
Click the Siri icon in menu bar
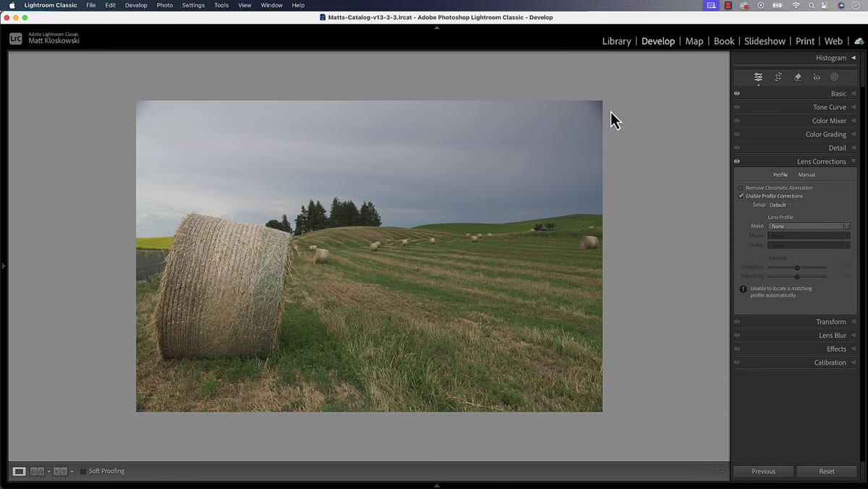click(841, 5)
